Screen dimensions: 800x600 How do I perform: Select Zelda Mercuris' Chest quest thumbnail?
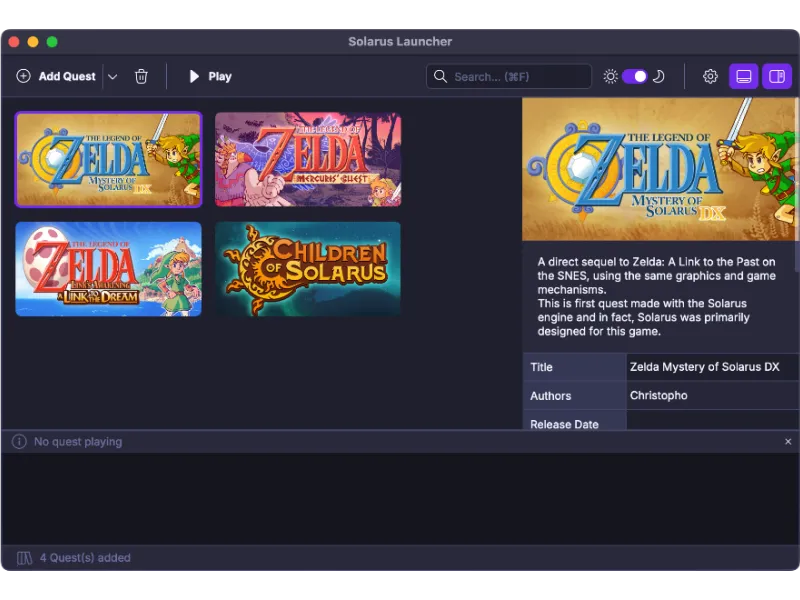(x=308, y=160)
